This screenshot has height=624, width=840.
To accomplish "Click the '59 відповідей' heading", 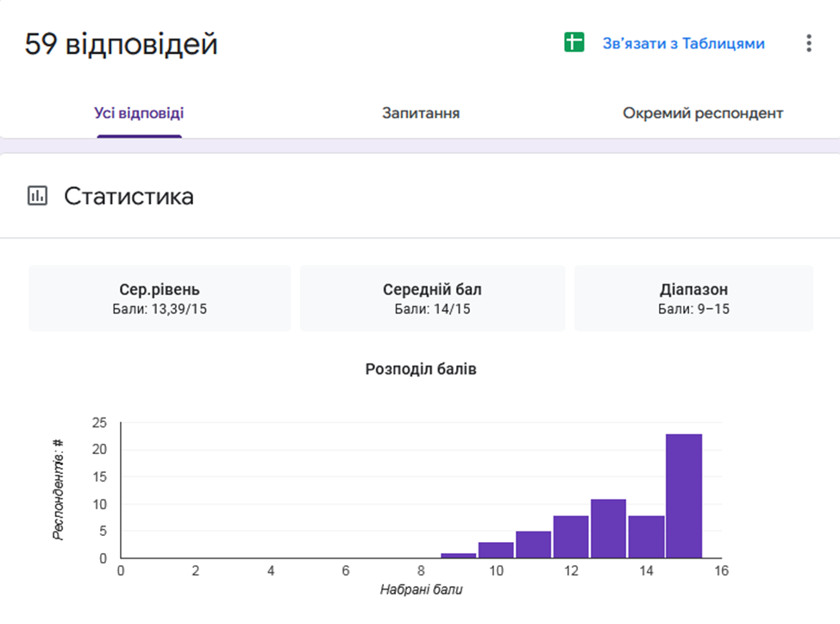I will click(121, 44).
